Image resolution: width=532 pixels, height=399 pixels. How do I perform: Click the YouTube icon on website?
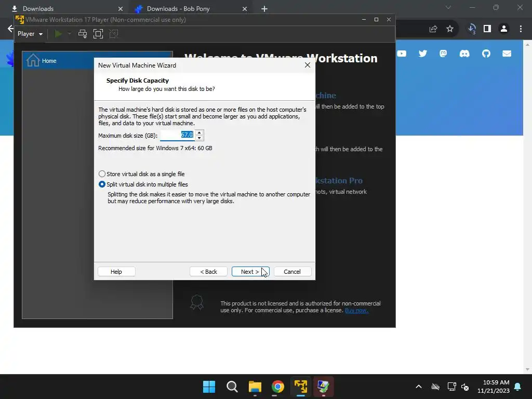(402, 54)
